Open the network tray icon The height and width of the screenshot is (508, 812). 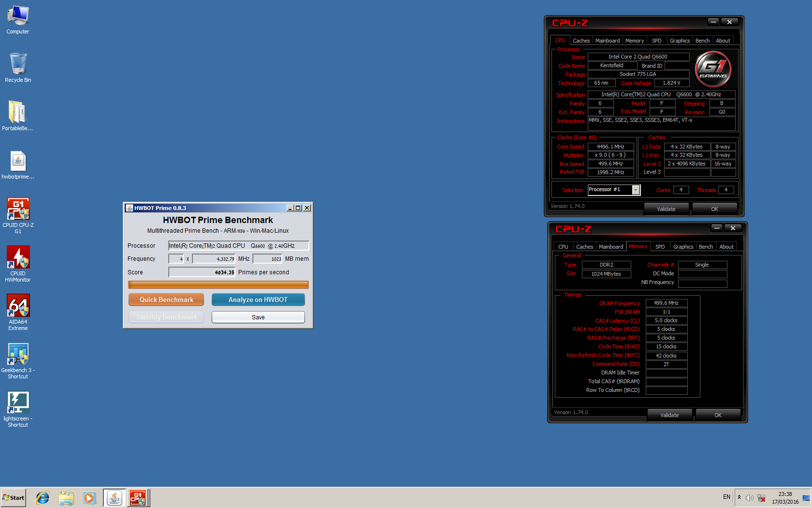pos(761,498)
